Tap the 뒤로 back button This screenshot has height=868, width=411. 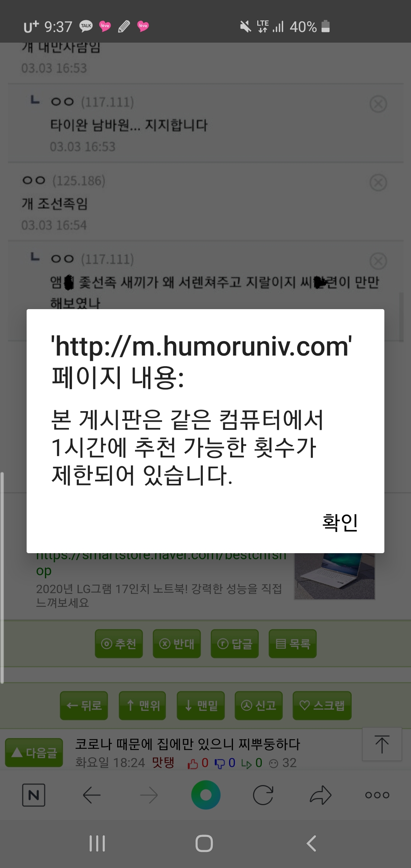point(84,705)
